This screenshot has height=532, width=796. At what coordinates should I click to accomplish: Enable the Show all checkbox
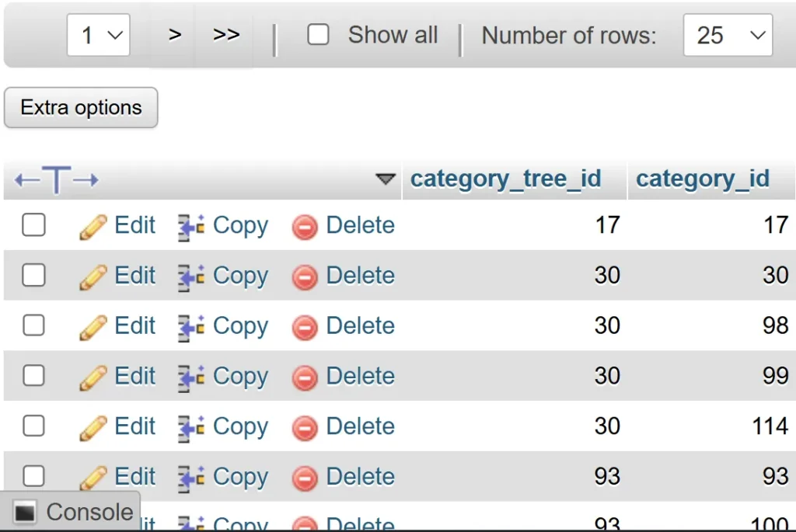pos(319,35)
